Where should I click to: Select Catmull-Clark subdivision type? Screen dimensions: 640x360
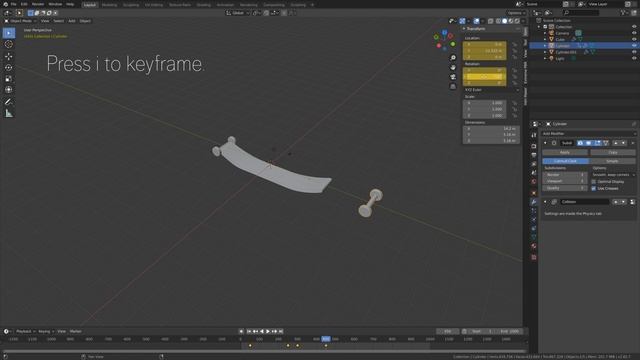(565, 161)
